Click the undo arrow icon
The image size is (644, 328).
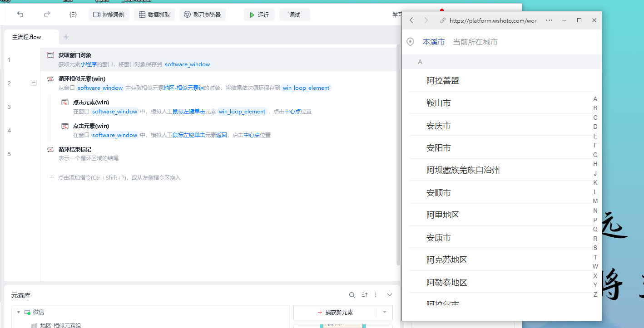(x=20, y=15)
